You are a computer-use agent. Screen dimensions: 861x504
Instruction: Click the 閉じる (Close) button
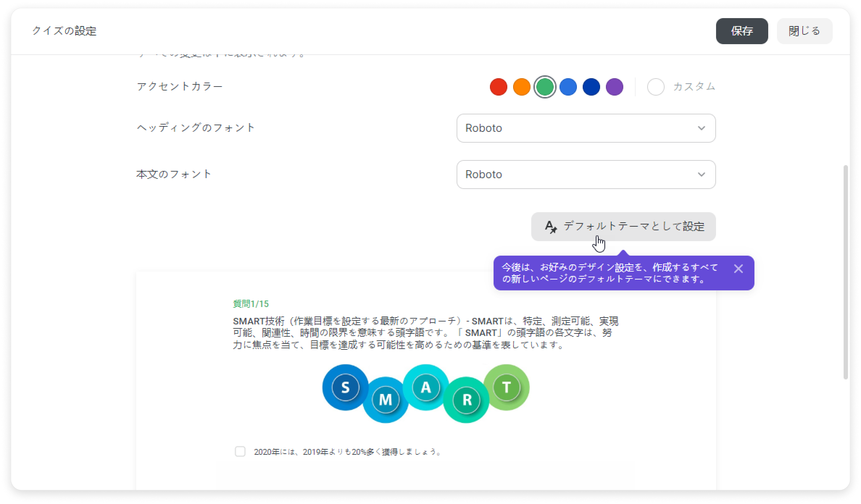coord(804,31)
